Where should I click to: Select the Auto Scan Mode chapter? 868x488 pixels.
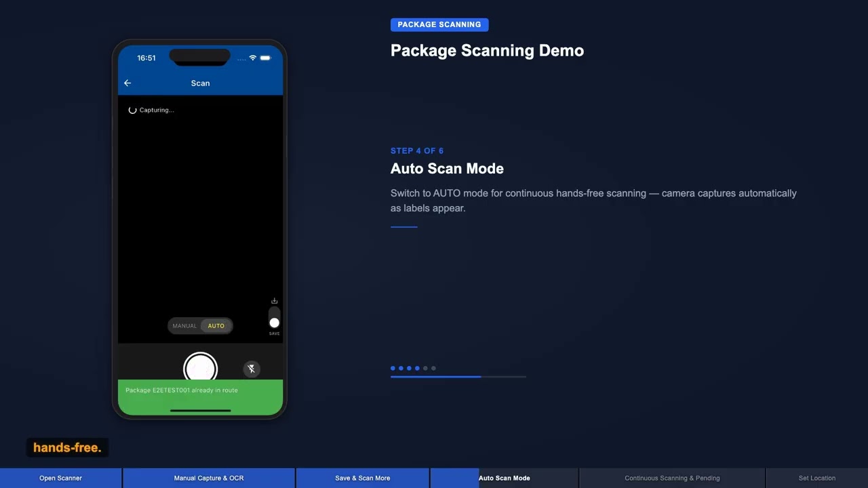pos(504,478)
